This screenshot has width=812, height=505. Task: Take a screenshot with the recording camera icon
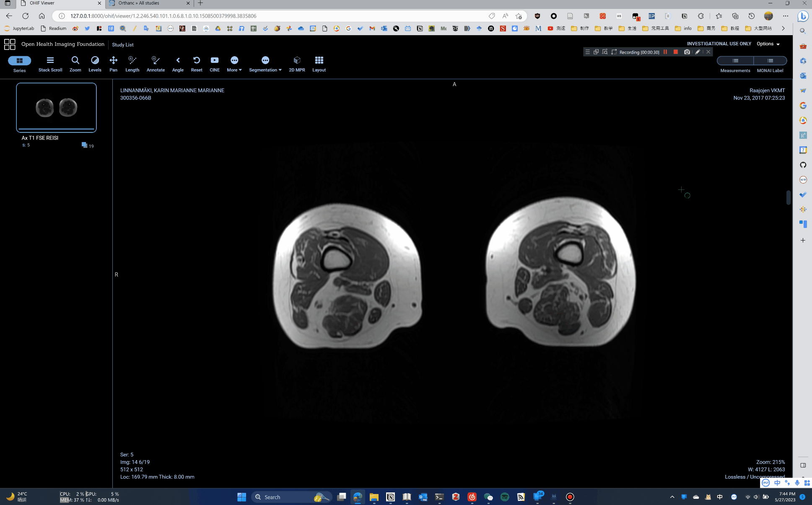tap(687, 52)
